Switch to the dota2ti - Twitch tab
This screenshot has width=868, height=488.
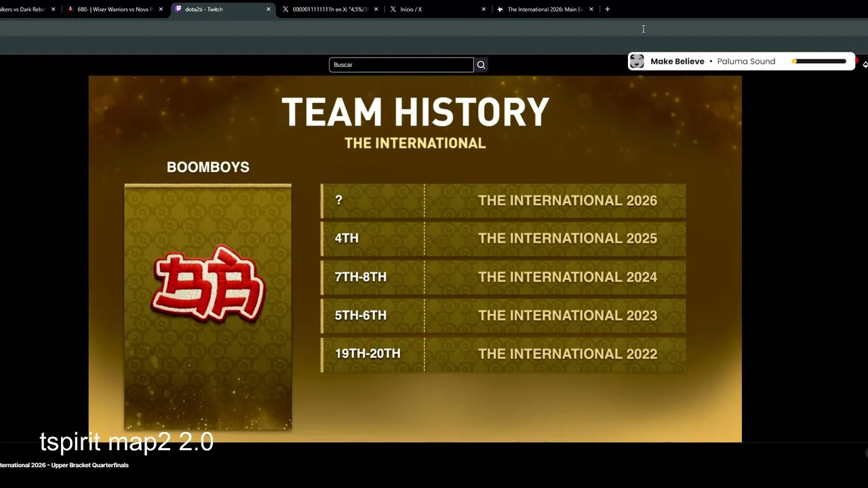click(222, 9)
